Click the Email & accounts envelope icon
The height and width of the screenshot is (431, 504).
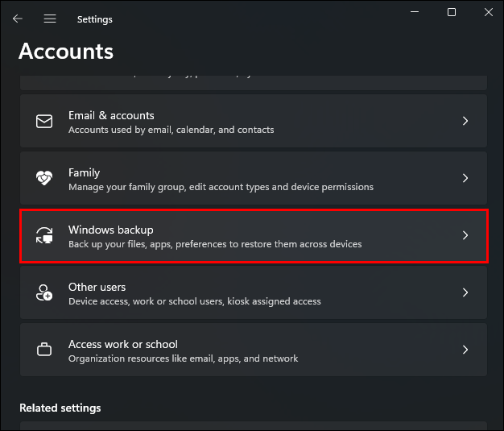point(44,122)
